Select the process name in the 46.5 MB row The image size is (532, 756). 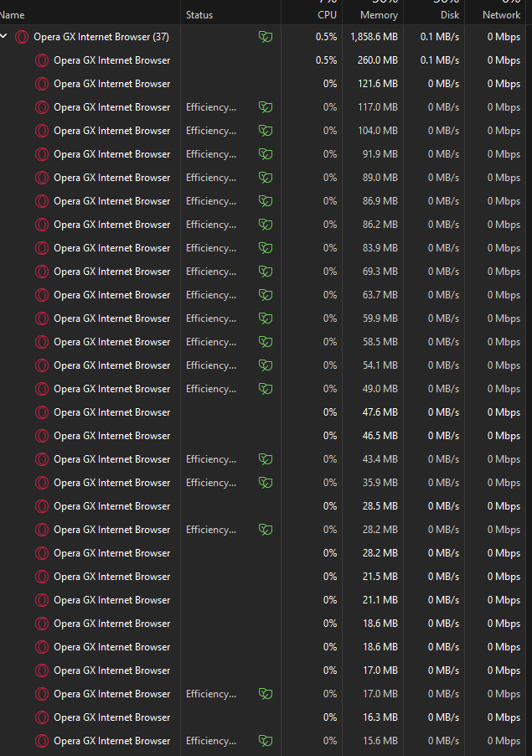click(111, 436)
